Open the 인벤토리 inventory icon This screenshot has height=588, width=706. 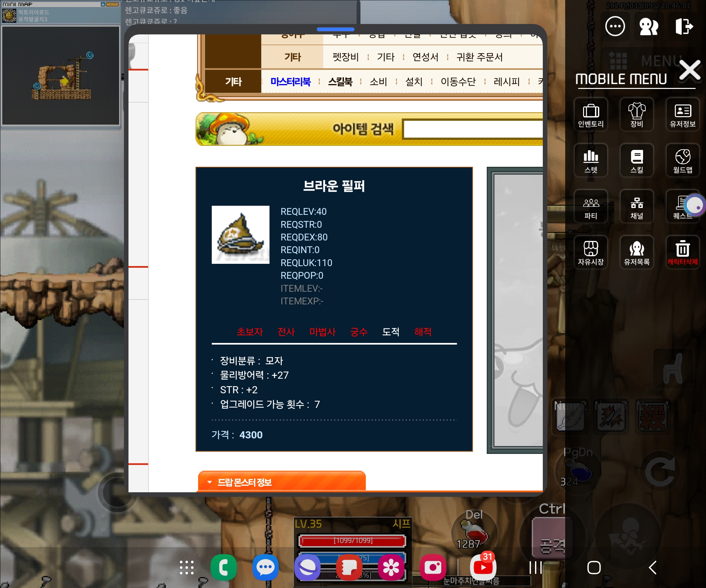tap(591, 115)
